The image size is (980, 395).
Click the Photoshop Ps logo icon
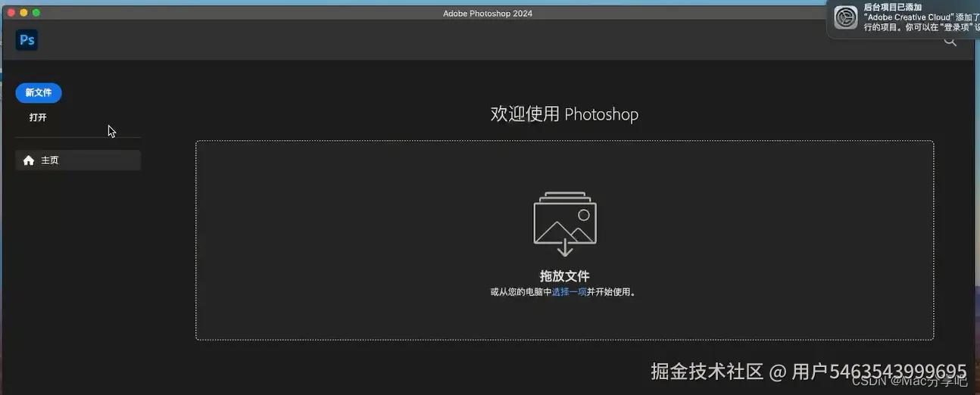click(27, 40)
